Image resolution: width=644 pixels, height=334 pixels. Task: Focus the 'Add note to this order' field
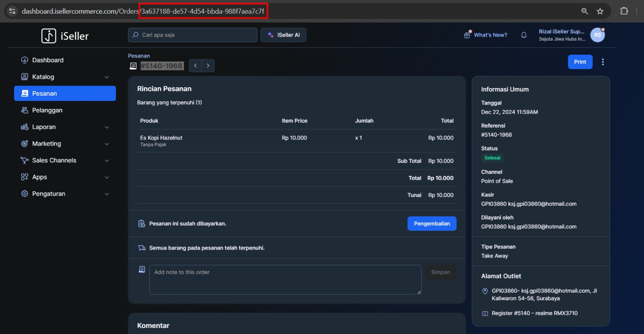(x=285, y=279)
